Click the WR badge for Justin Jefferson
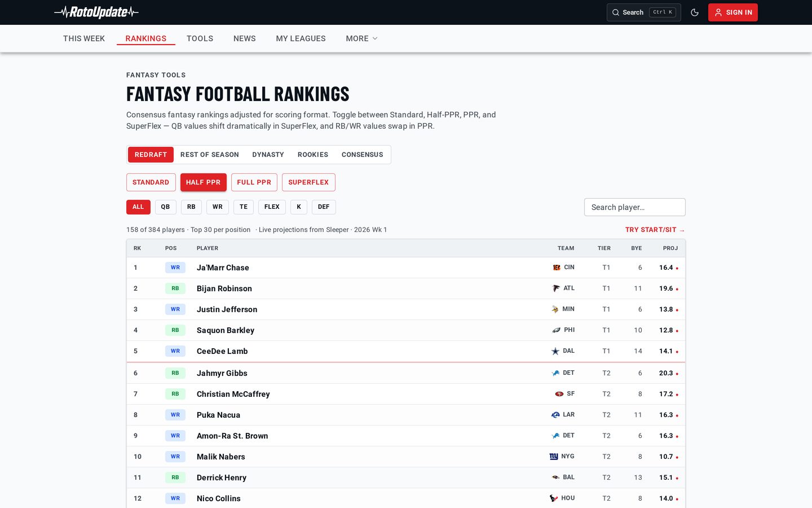 175,309
